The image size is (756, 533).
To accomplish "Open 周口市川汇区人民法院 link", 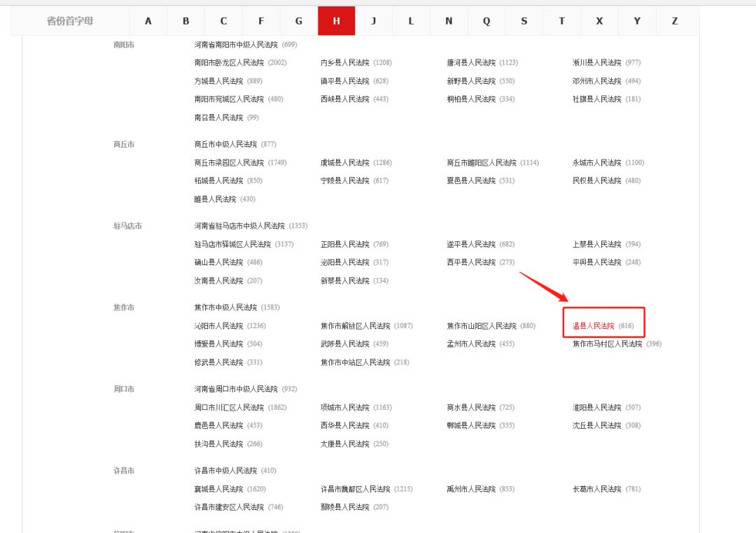I will point(229,407).
